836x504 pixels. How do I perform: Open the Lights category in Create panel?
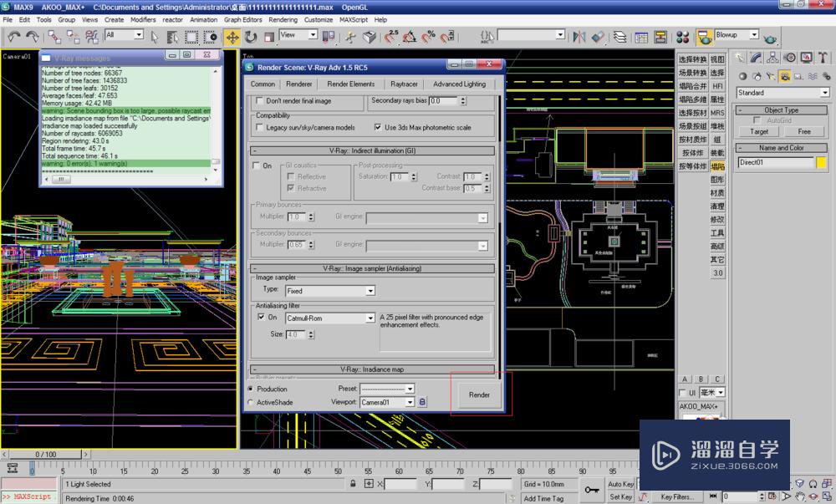(x=769, y=75)
